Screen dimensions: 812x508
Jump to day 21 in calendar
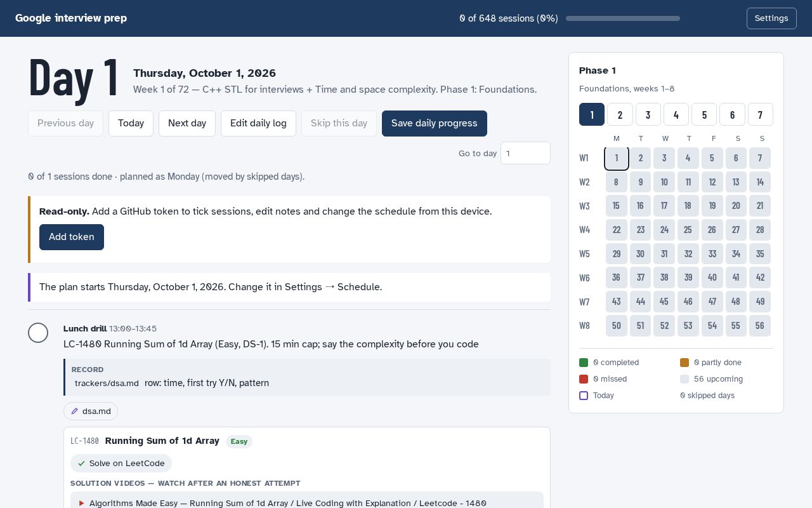point(760,206)
